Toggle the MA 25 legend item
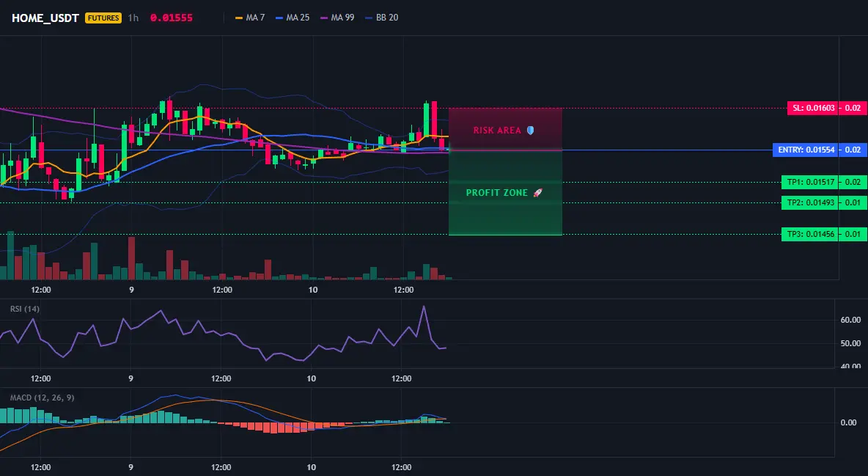This screenshot has width=868, height=476. click(x=293, y=18)
